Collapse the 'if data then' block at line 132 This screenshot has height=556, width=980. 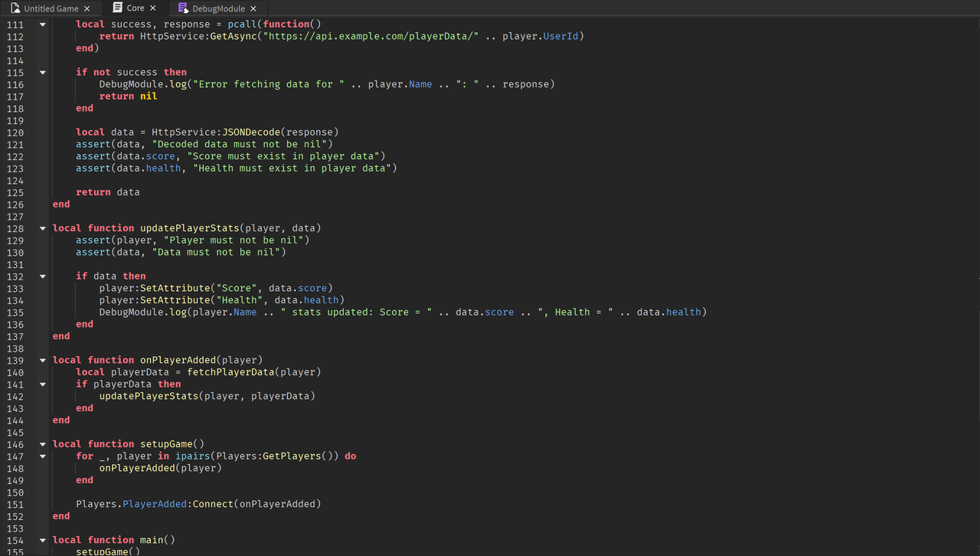pos(43,276)
